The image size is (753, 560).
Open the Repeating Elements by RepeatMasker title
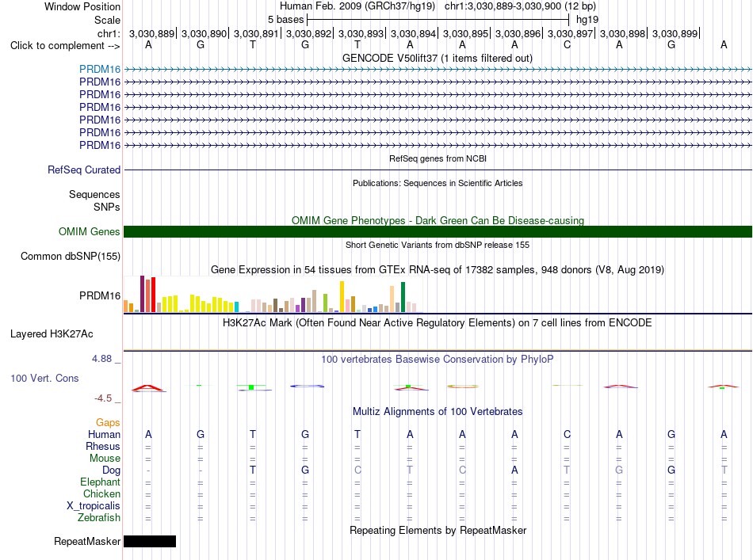[x=438, y=530]
